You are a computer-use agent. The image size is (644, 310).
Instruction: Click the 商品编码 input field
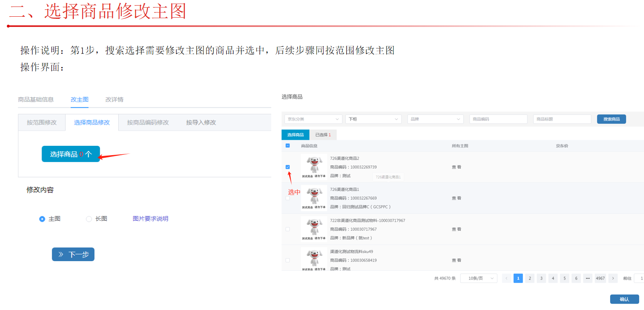point(498,119)
